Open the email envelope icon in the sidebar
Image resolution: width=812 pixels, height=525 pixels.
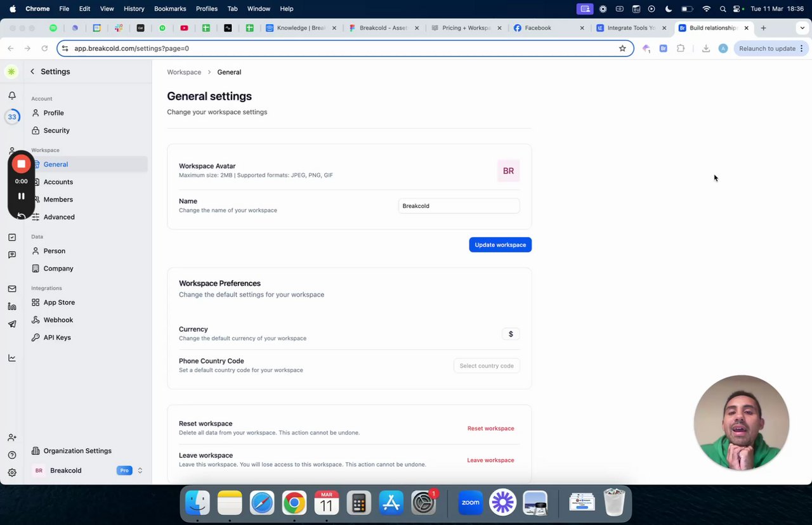coord(12,288)
